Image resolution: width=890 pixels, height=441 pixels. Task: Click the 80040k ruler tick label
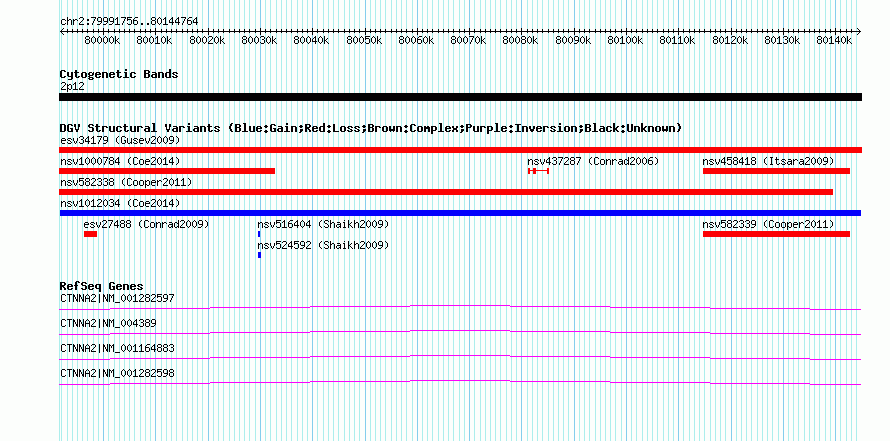(311, 40)
